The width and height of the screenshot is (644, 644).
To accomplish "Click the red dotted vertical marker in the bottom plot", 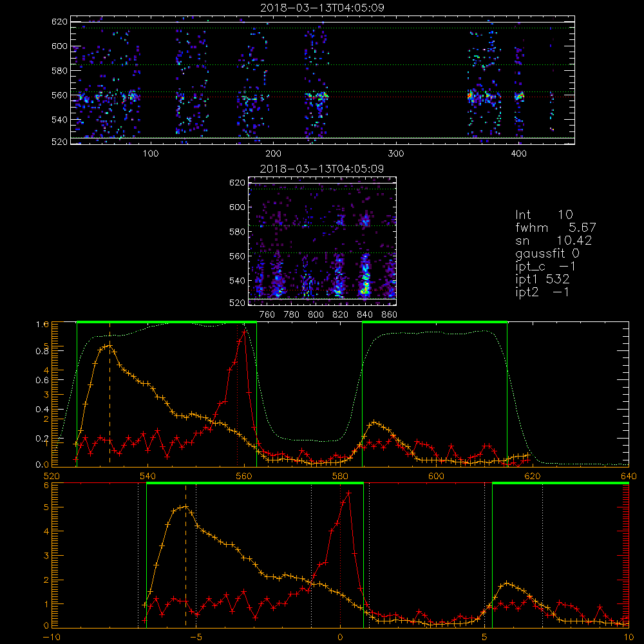I will (341, 555).
